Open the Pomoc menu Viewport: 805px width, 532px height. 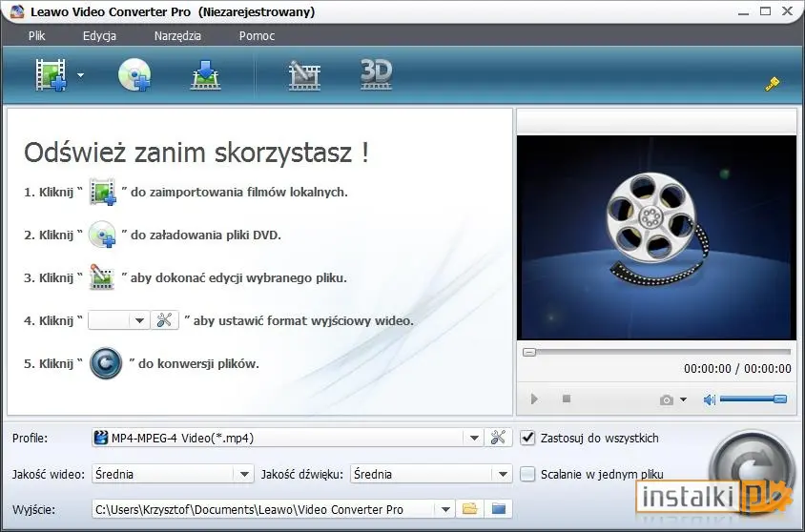[x=257, y=36]
